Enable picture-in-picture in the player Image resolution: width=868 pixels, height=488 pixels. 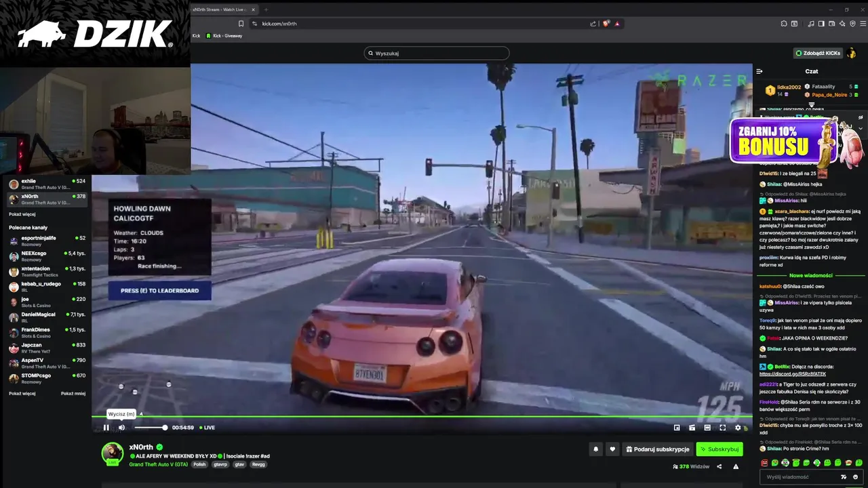(677, 428)
